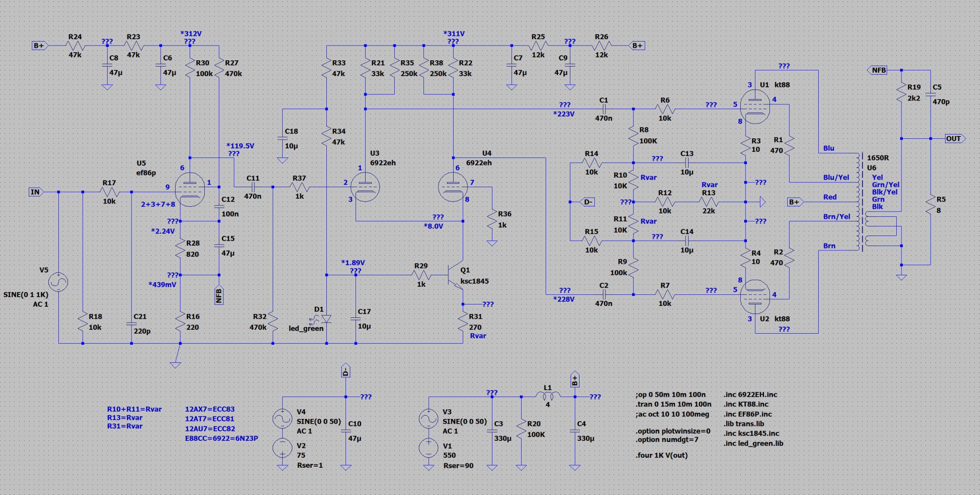Select the L1 inductor symbol
Viewport: 980px width, 495px height.
pyautogui.click(x=548, y=396)
